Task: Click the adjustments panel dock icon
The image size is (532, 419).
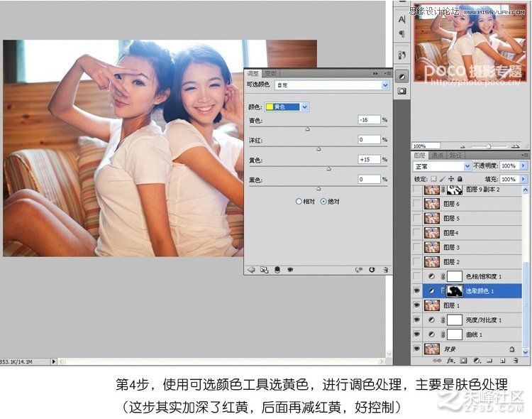Action: (401, 77)
